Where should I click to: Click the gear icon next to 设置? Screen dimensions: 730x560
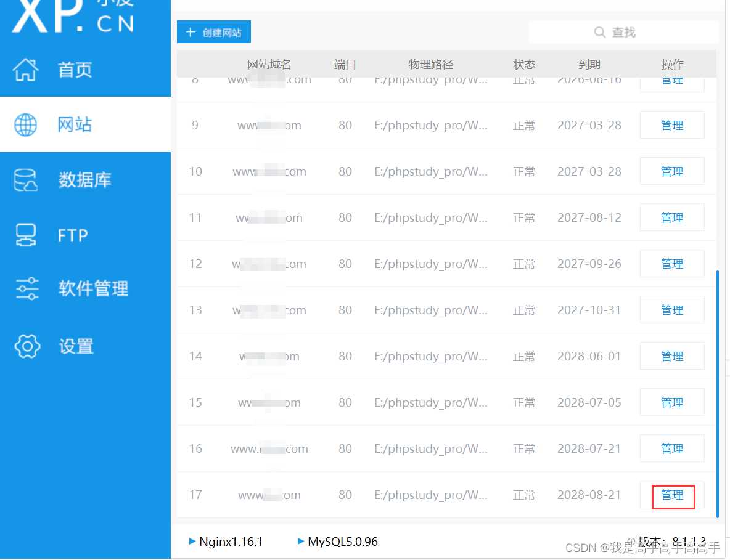point(26,346)
